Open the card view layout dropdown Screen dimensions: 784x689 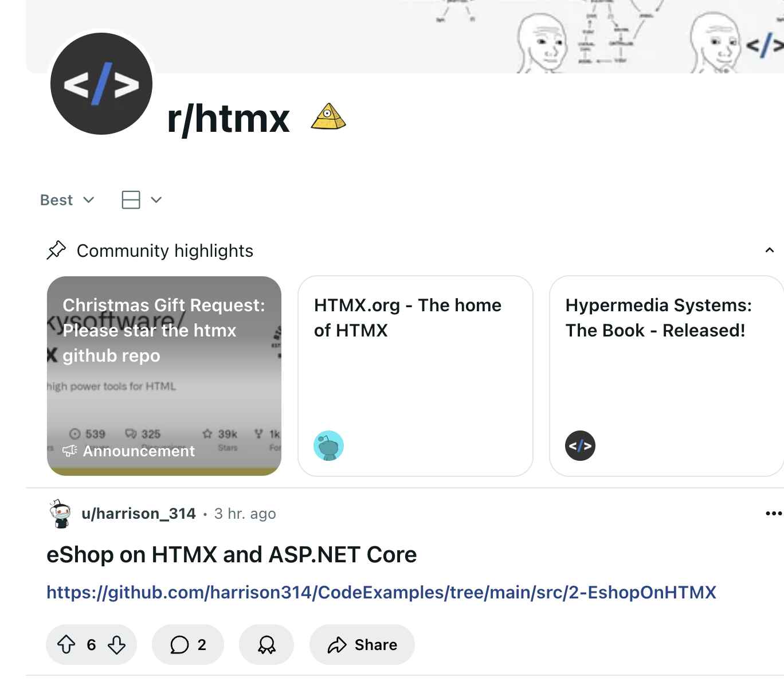point(142,200)
